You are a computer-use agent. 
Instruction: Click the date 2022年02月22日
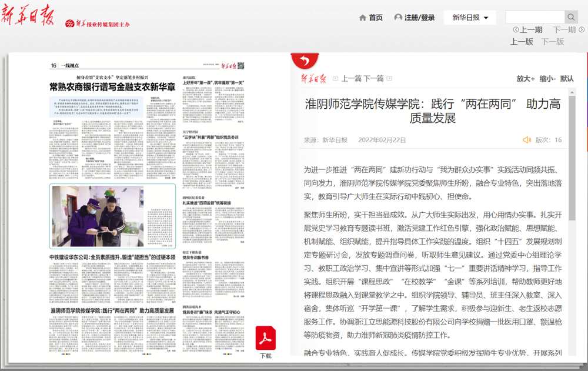pos(382,140)
